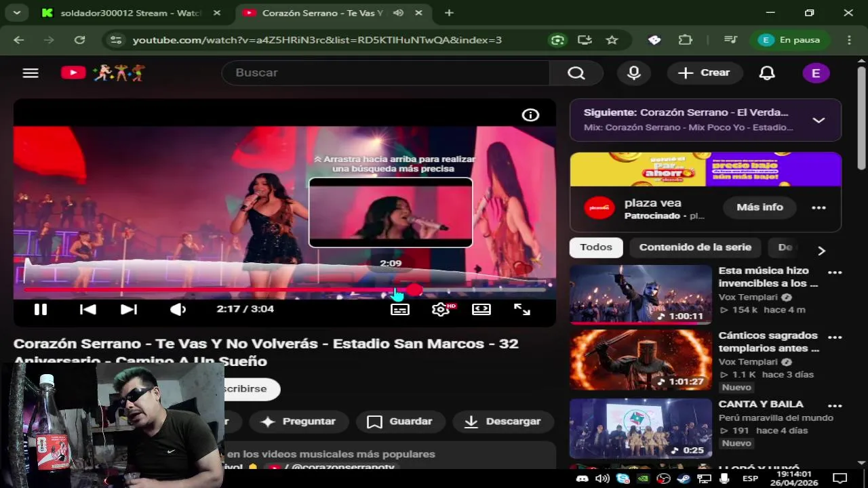Mute the tab via audio icon

[398, 13]
